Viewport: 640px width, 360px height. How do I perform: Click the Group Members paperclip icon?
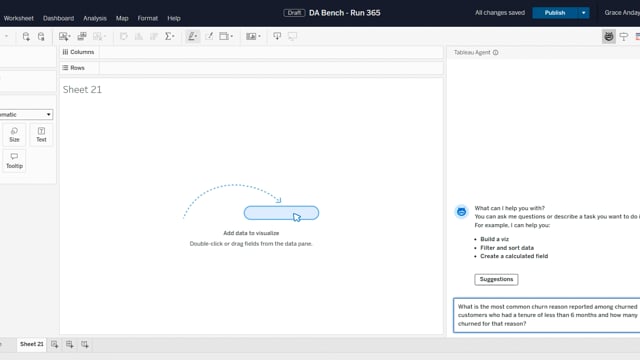[x=209, y=36]
